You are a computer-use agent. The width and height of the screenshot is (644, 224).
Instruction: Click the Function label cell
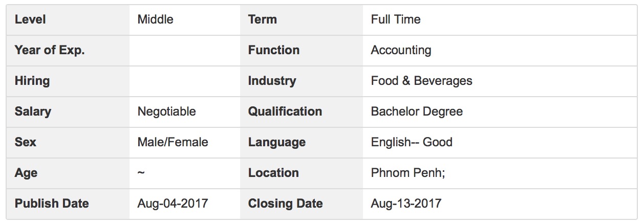(x=301, y=51)
